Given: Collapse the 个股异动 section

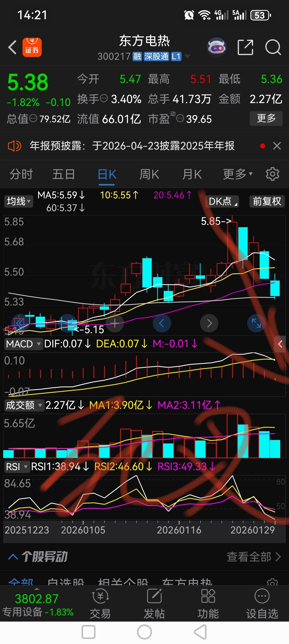Looking at the screenshot, I should [x=13, y=557].
